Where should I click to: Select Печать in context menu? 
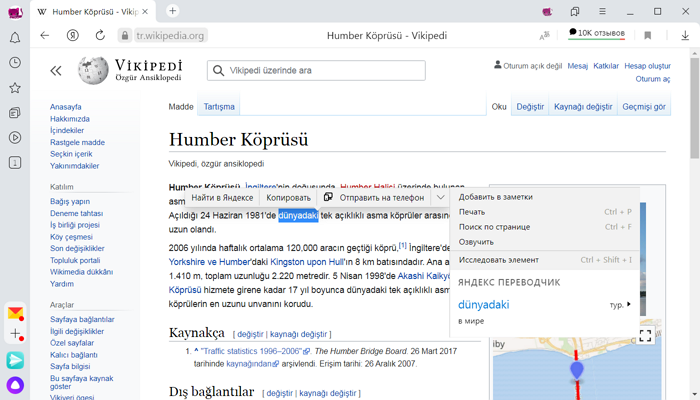(545, 212)
